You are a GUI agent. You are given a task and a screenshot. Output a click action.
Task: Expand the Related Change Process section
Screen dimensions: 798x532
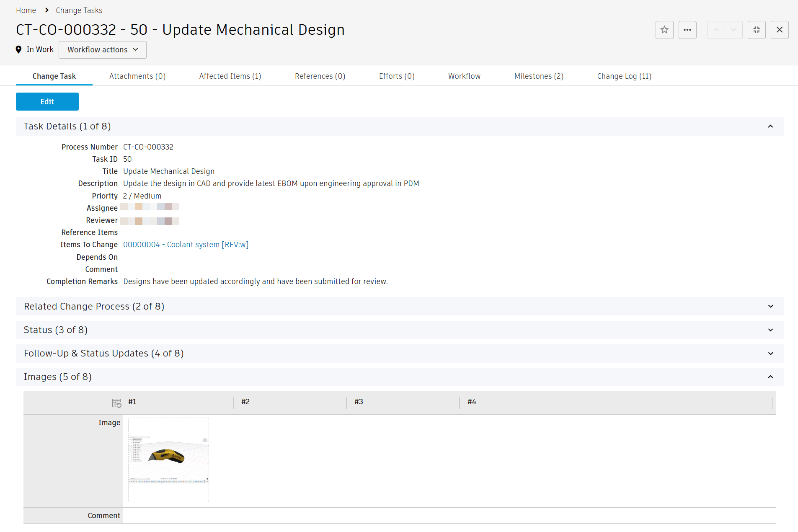[x=770, y=307]
